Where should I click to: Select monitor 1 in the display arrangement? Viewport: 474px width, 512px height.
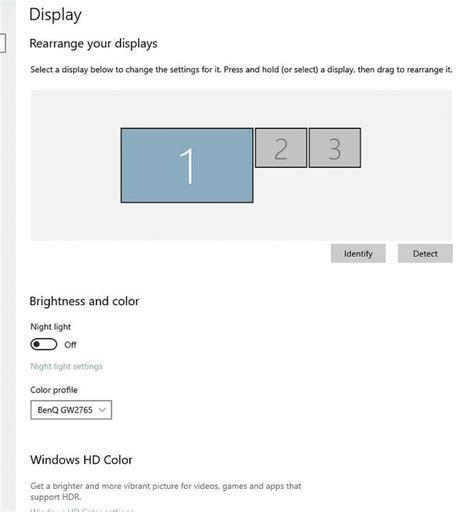[187, 165]
